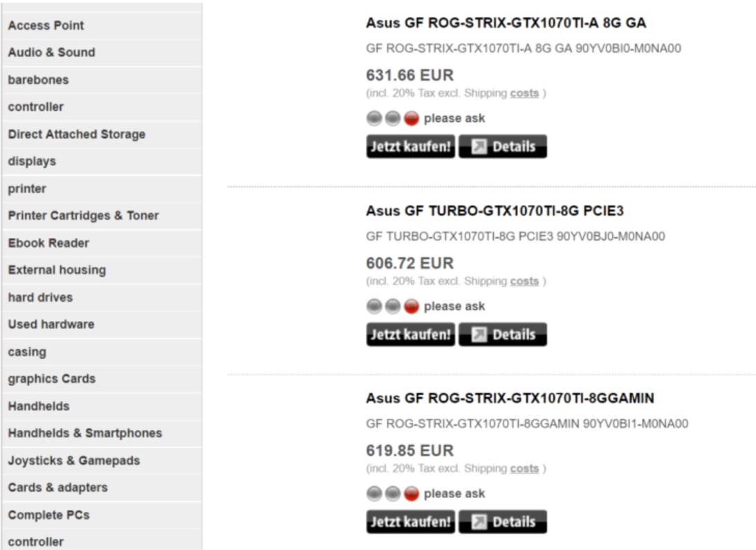Click red stock light for TURBO-GTX1070TI-8G
This screenshot has width=756, height=550.
412,306
